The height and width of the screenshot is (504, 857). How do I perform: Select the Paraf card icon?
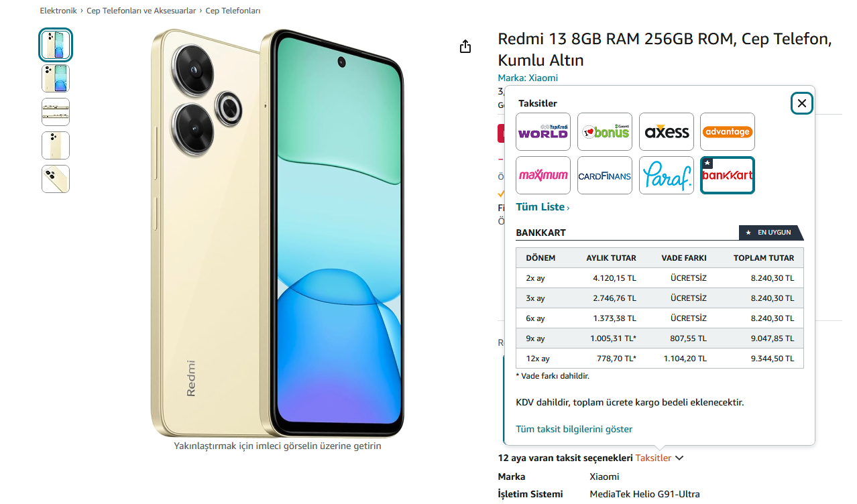tap(667, 176)
